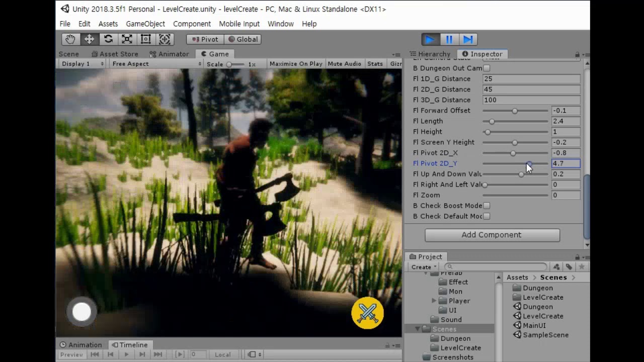Click the favorites star icon in Project
The height and width of the screenshot is (362, 644).
point(582,267)
